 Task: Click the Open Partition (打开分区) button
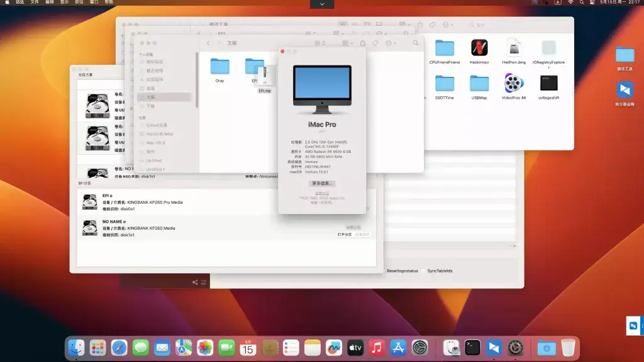click(x=345, y=234)
